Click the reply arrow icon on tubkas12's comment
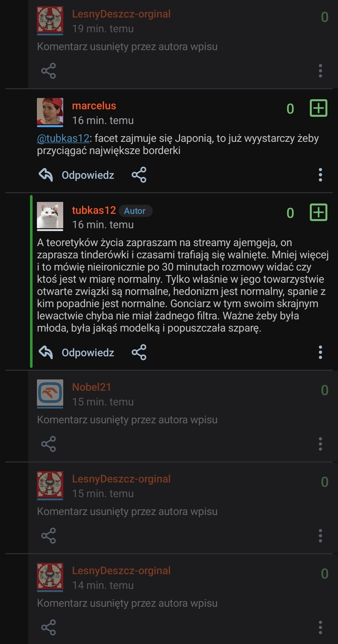 (x=46, y=352)
